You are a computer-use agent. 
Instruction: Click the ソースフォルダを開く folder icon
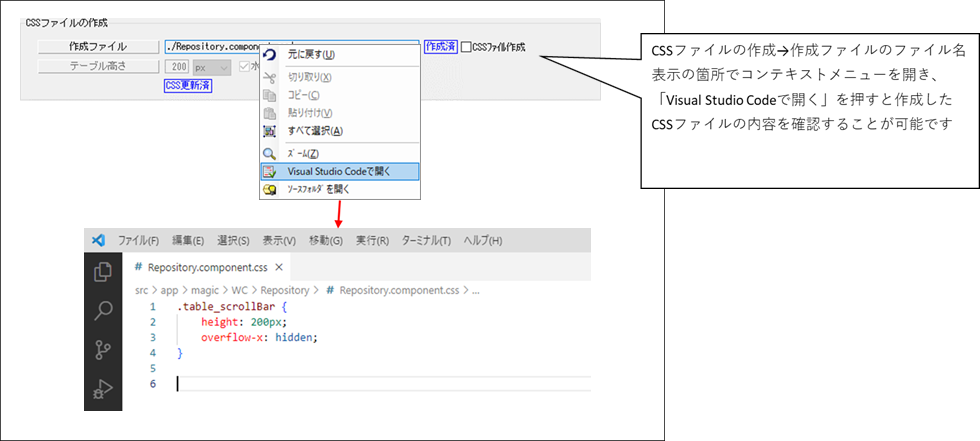269,189
